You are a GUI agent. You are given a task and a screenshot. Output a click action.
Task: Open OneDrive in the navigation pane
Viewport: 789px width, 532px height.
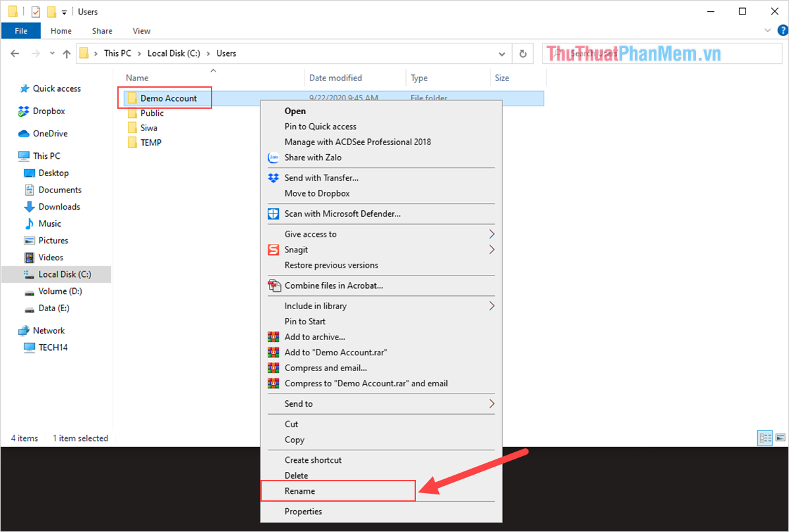(50, 134)
